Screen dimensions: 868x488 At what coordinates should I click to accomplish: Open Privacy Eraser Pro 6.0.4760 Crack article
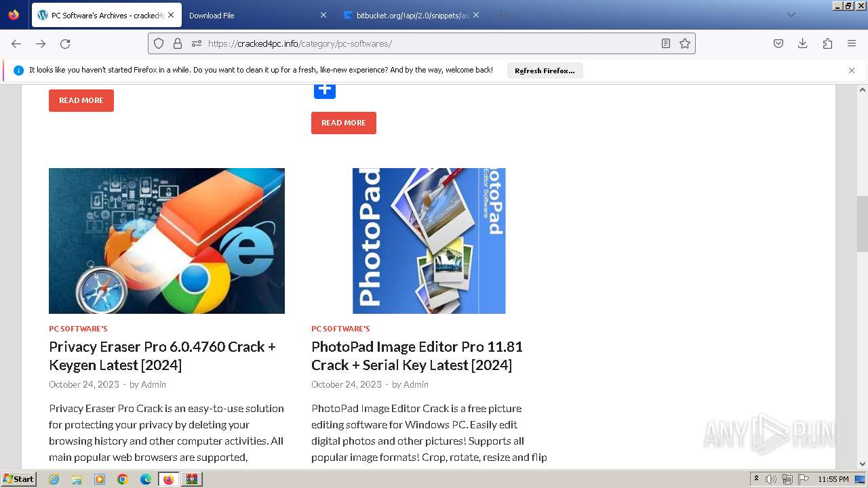click(163, 356)
